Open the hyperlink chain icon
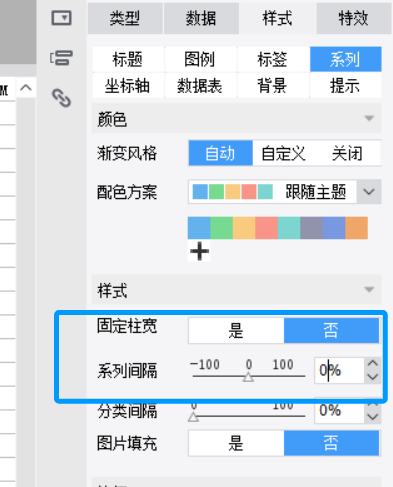This screenshot has height=487, width=393. tap(62, 98)
